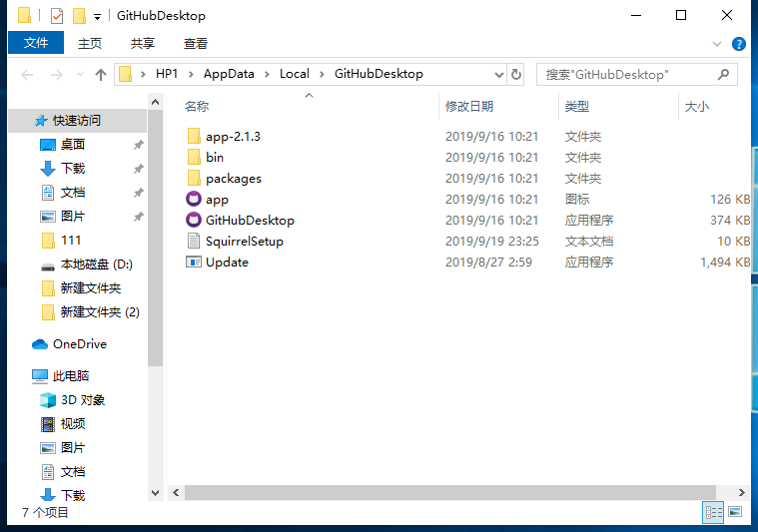Open the help question mark icon
758x532 pixels.
click(x=739, y=44)
